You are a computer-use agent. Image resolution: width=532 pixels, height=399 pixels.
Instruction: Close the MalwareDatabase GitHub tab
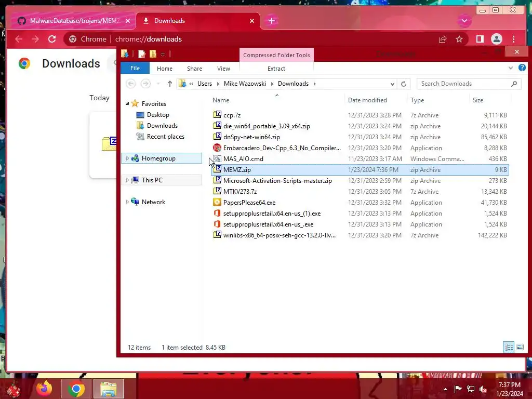[x=128, y=21]
